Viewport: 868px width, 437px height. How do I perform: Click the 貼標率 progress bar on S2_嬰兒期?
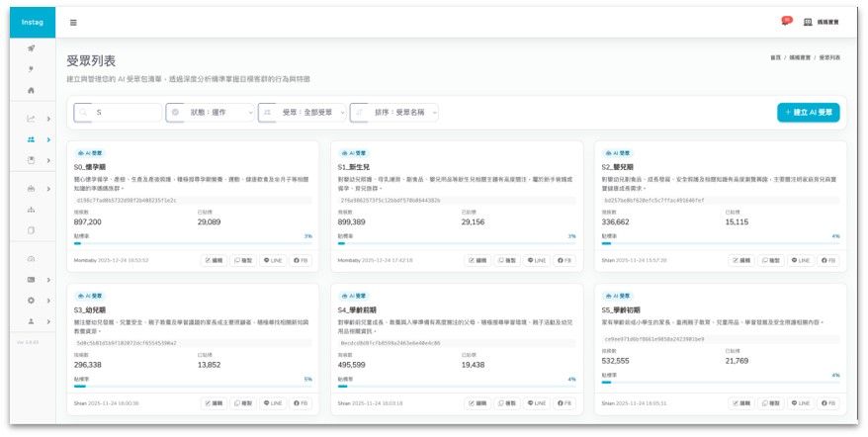[721, 243]
